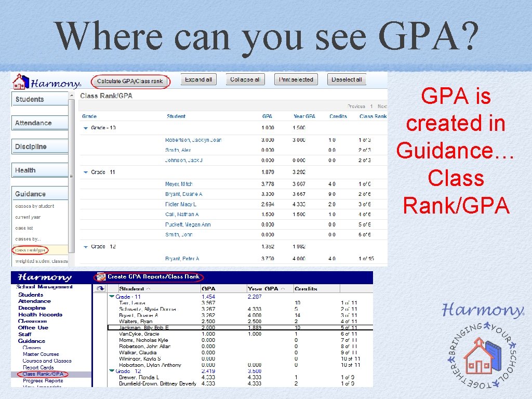Go to Next page link
Image resolution: width=532 pixels, height=399 pixels.
click(382, 106)
